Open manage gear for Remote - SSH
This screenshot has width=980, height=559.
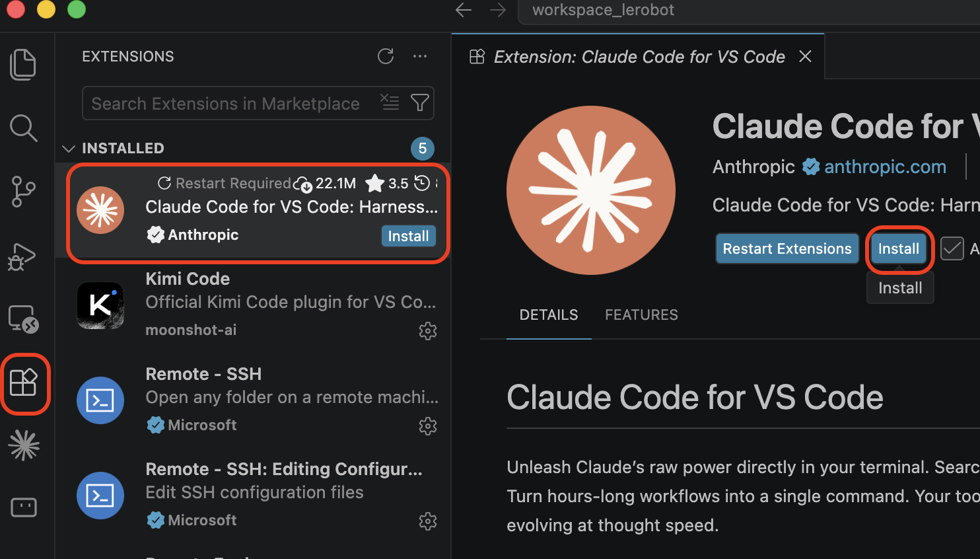coord(428,426)
